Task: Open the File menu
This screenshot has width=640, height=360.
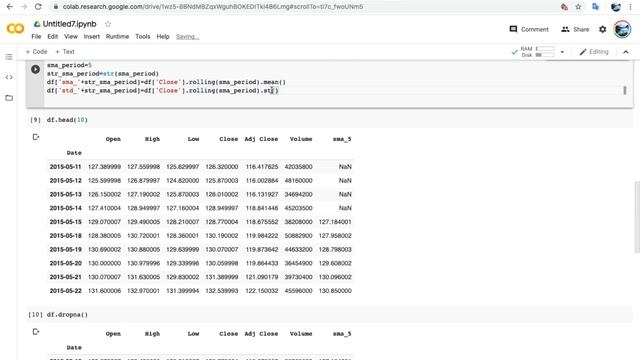Action: (36, 36)
